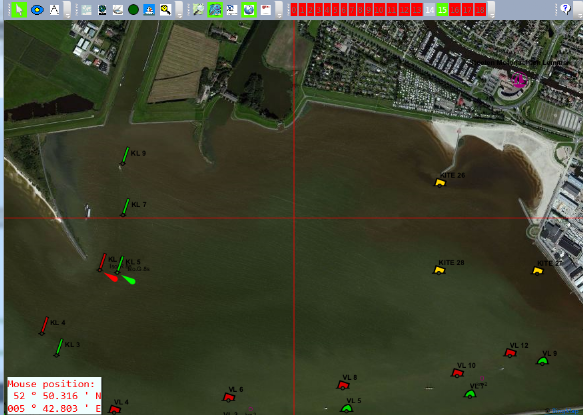This screenshot has height=415, width=583.
Task: Expand overflow arrow after zoom level buttons
Action: click(x=491, y=10)
